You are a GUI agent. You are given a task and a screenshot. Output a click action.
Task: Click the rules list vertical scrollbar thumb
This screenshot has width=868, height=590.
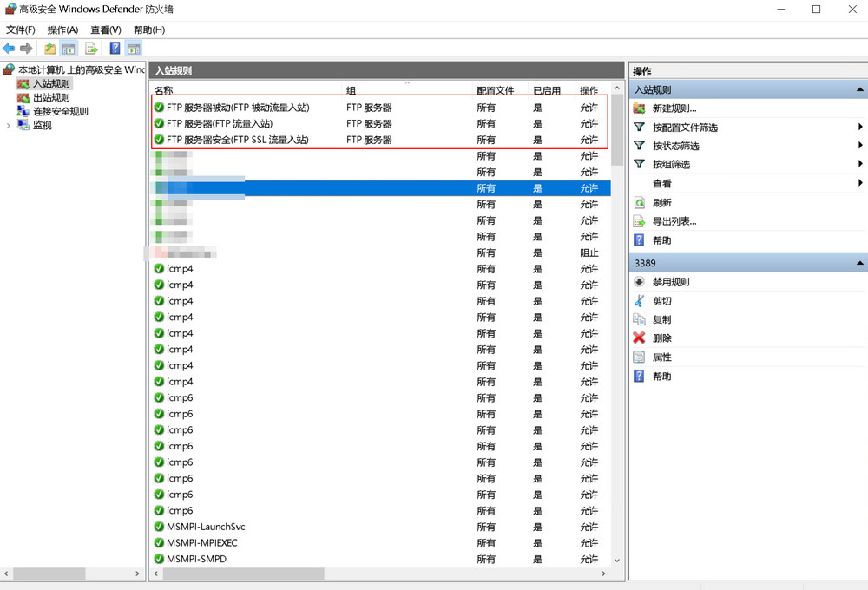617,129
